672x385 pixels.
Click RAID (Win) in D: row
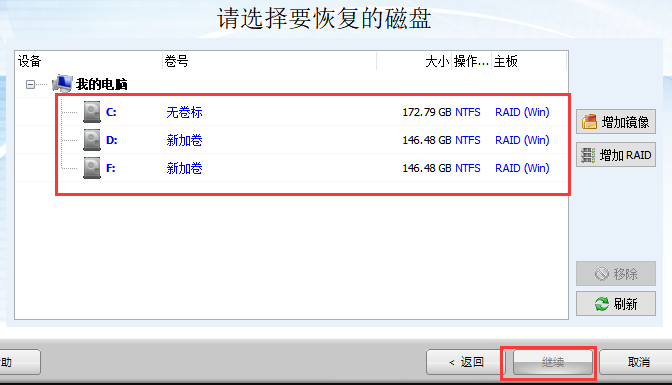[522, 140]
